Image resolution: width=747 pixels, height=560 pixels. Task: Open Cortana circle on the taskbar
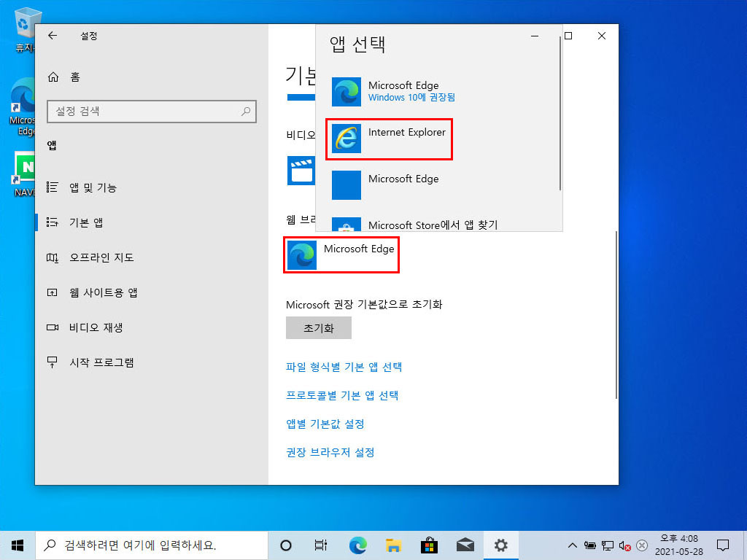click(286, 545)
